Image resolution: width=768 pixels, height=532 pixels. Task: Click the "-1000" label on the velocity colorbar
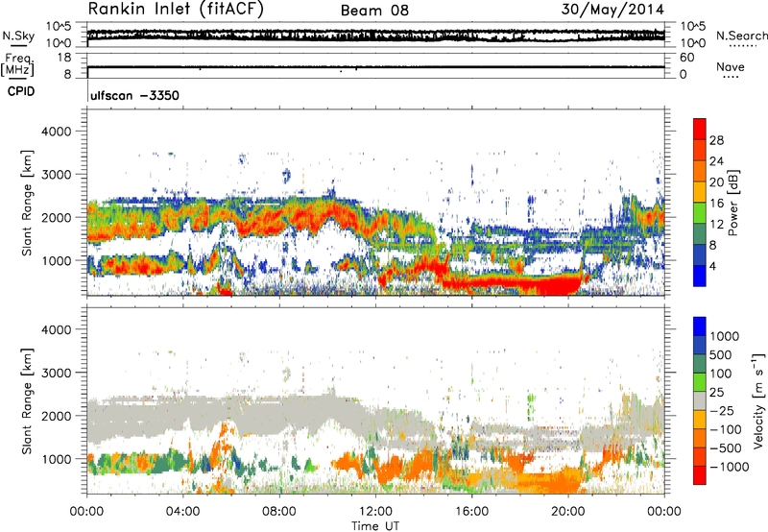(730, 467)
